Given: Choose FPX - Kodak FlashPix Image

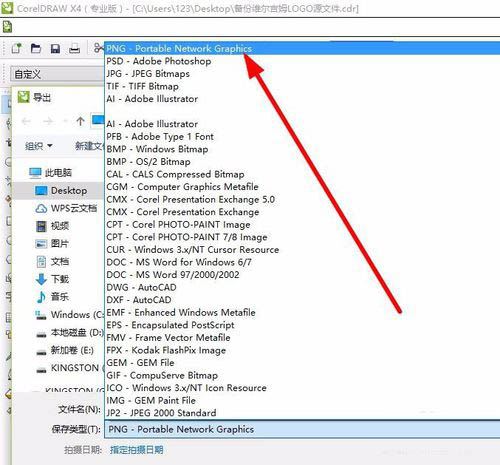Looking at the screenshot, I should (166, 350).
